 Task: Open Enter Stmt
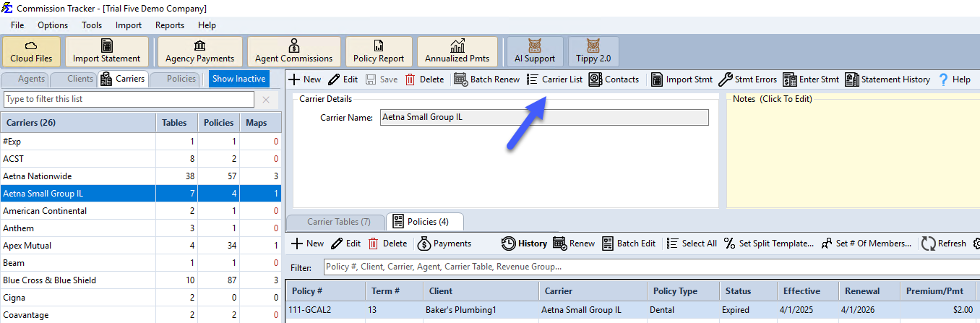coord(811,79)
